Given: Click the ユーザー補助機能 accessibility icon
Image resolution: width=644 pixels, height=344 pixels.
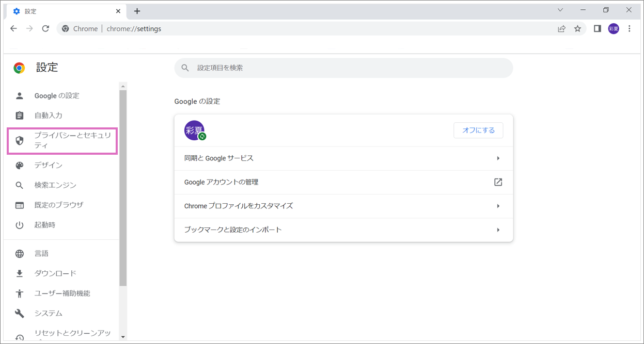Looking at the screenshot, I should point(19,293).
